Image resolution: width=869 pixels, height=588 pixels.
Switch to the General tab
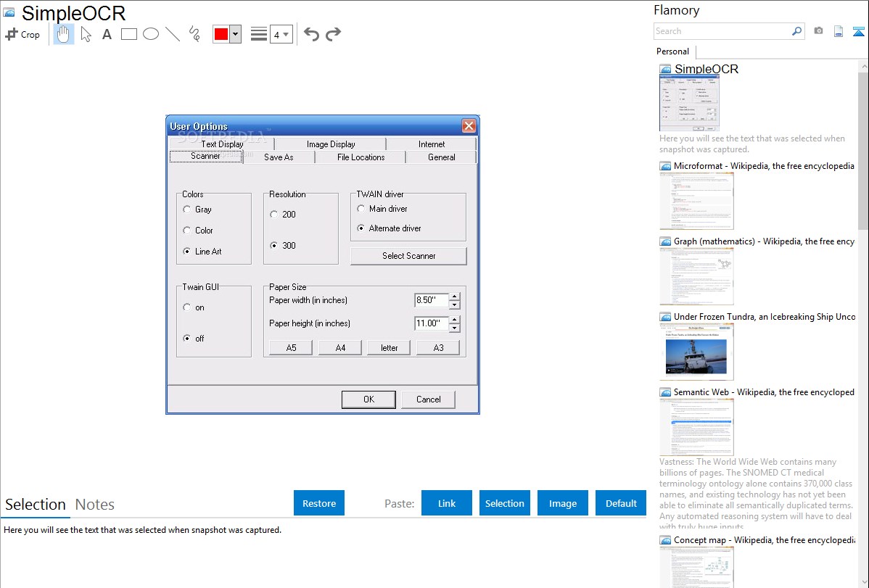442,157
